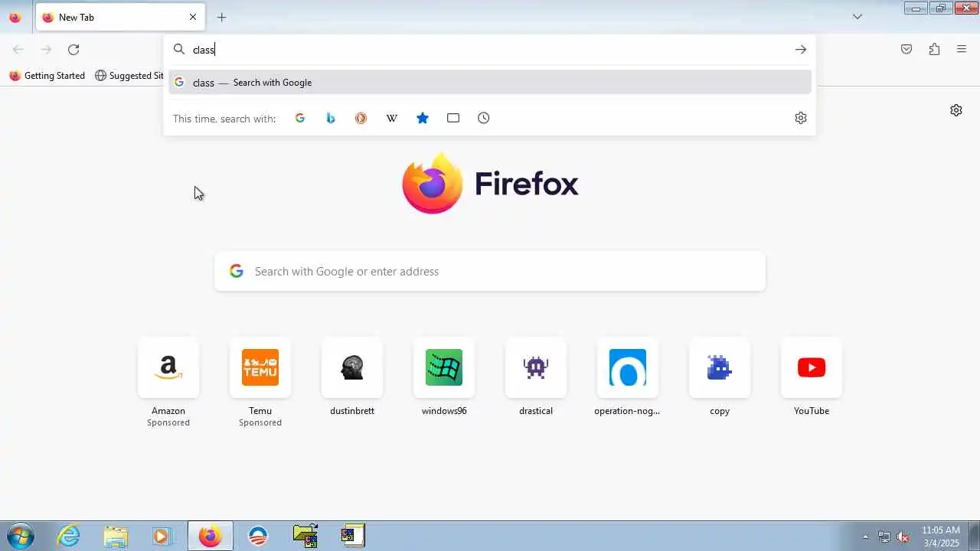Search this time with Wikipedia icon
The image size is (980, 551).
pos(392,118)
